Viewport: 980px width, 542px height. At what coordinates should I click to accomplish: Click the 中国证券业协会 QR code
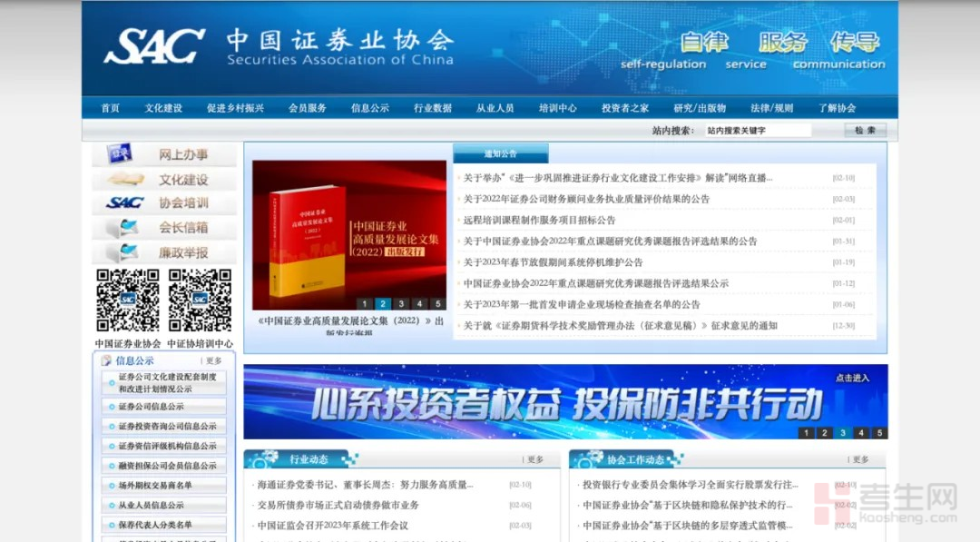[128, 301]
